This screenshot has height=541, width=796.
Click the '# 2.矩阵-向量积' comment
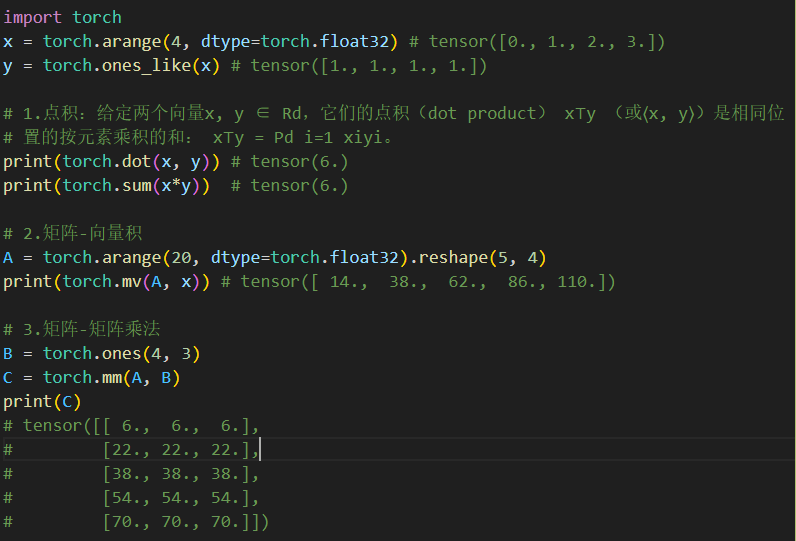(73, 233)
